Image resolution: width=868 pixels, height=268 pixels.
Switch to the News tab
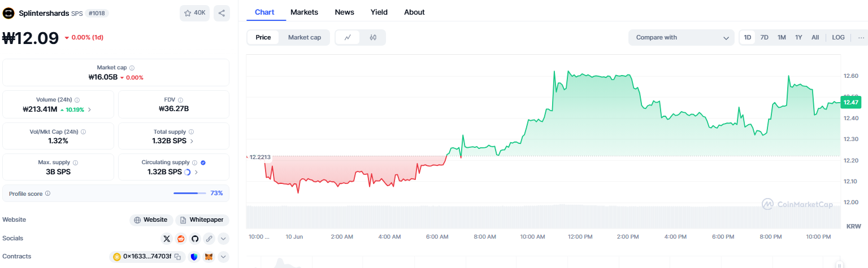click(345, 12)
